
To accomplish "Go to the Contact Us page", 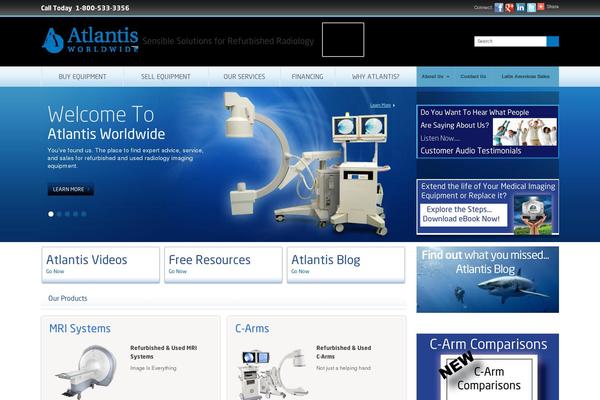I will 473,77.
